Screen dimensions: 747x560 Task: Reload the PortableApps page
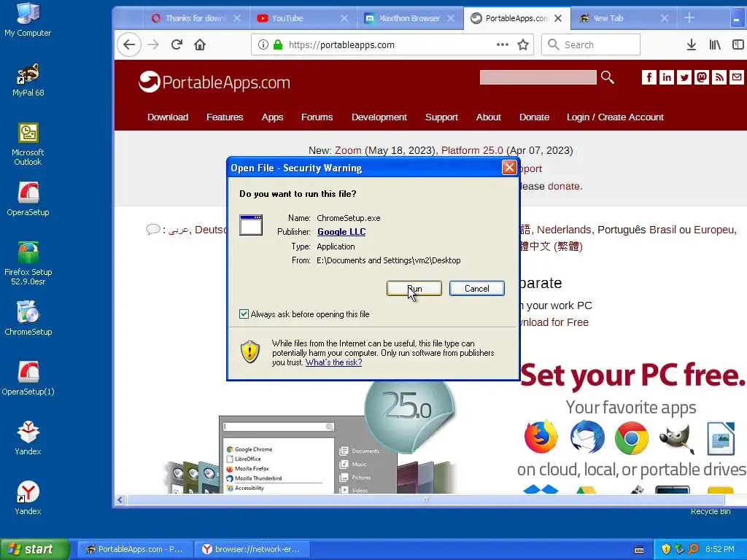coord(177,44)
